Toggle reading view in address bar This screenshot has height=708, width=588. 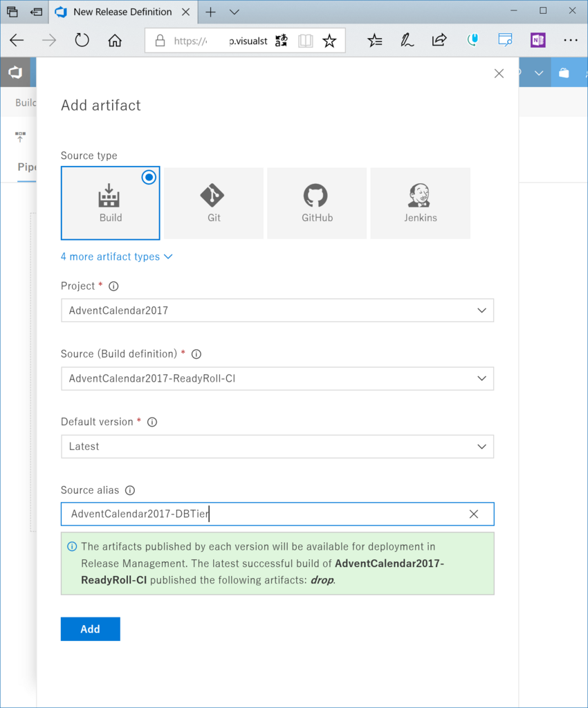[x=306, y=41]
